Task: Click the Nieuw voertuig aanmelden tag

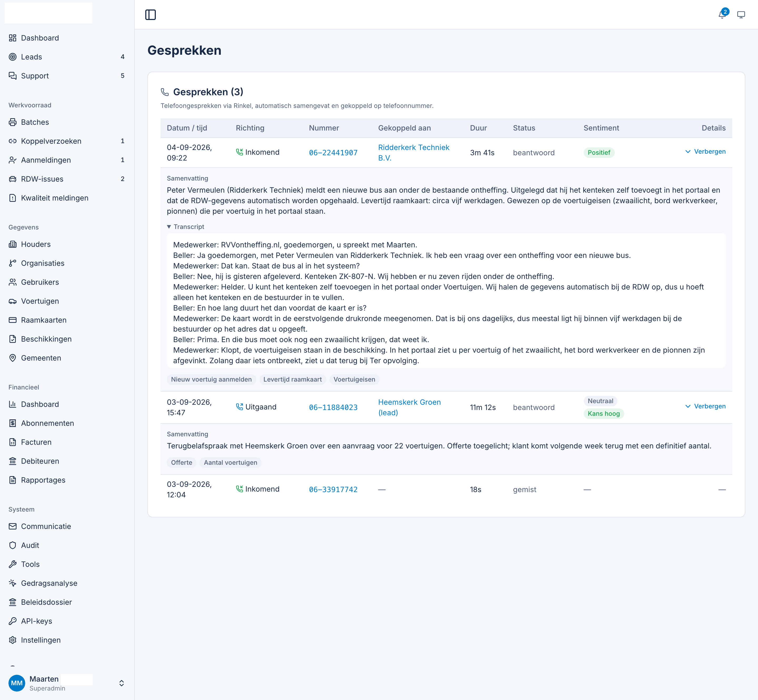Action: (x=211, y=379)
